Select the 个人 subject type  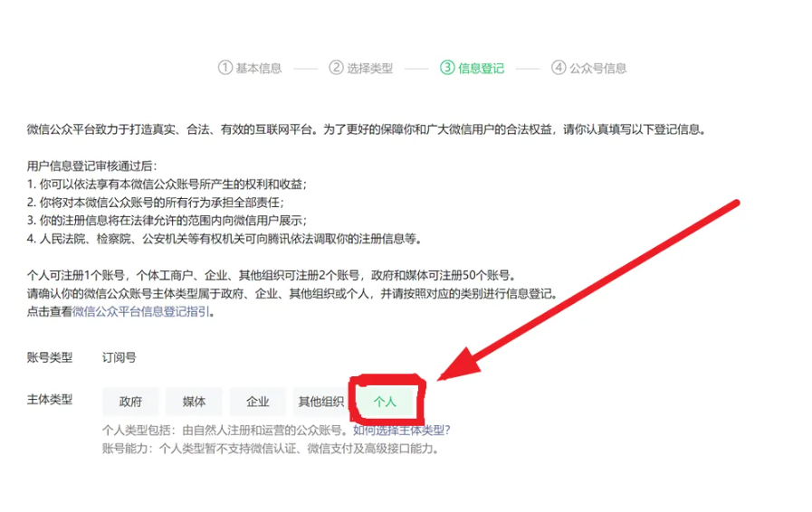385,402
